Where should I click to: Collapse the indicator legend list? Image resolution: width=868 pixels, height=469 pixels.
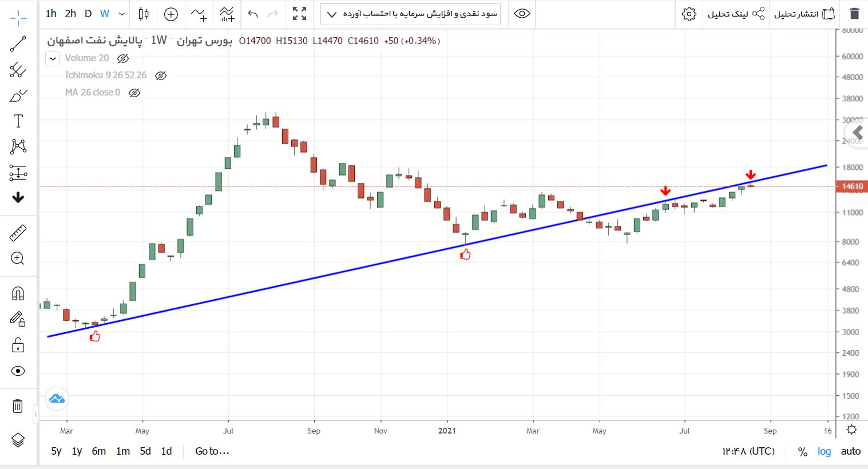(53, 58)
